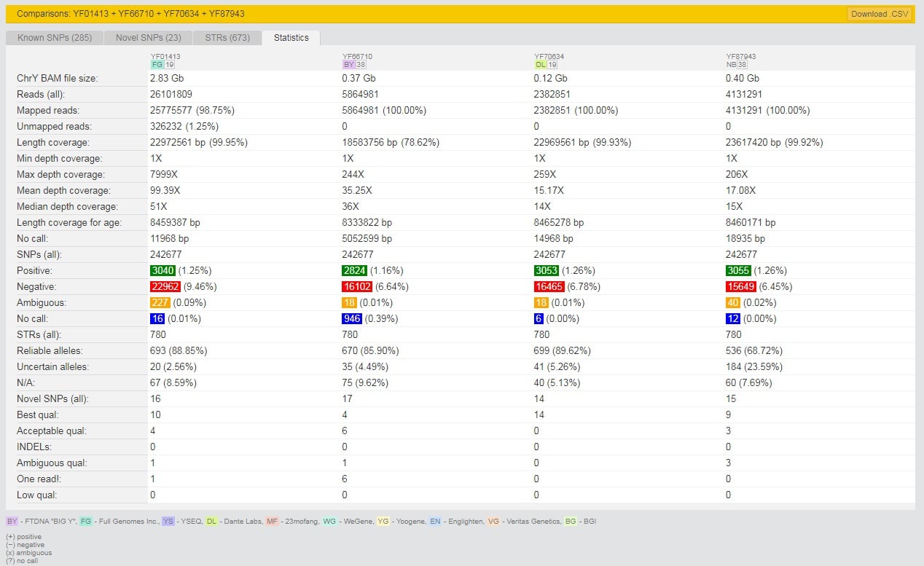Click the YS legend badge for YSEQ
The image size is (924, 566).
pos(168,522)
